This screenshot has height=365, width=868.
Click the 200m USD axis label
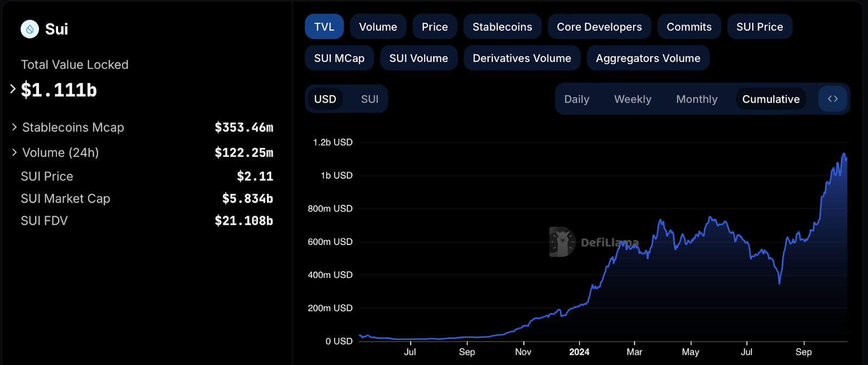(330, 308)
